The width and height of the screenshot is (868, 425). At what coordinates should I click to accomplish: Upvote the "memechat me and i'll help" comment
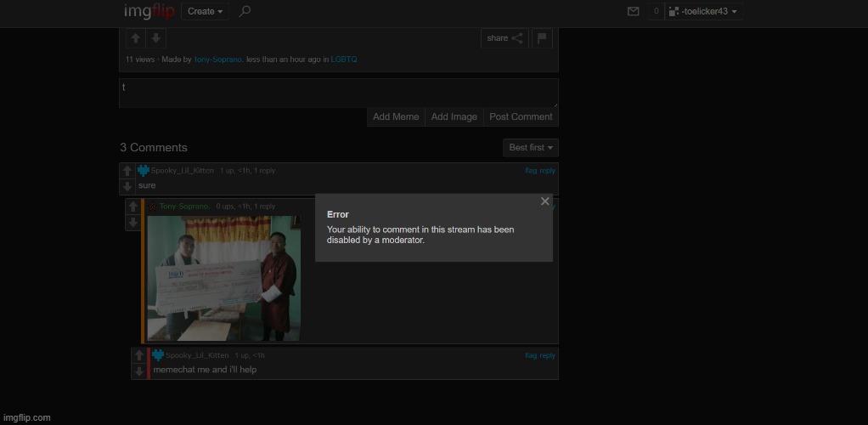(139, 355)
